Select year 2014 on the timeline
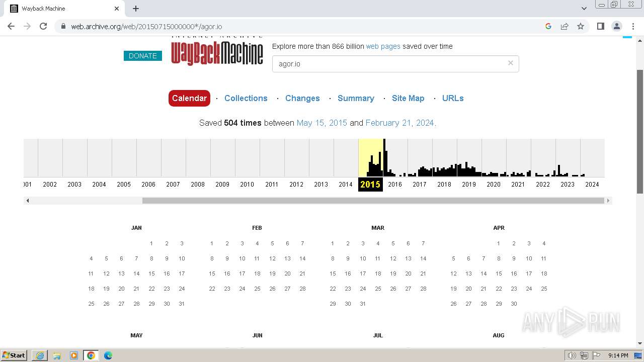Image resolution: width=644 pixels, height=362 pixels. pos(346,184)
